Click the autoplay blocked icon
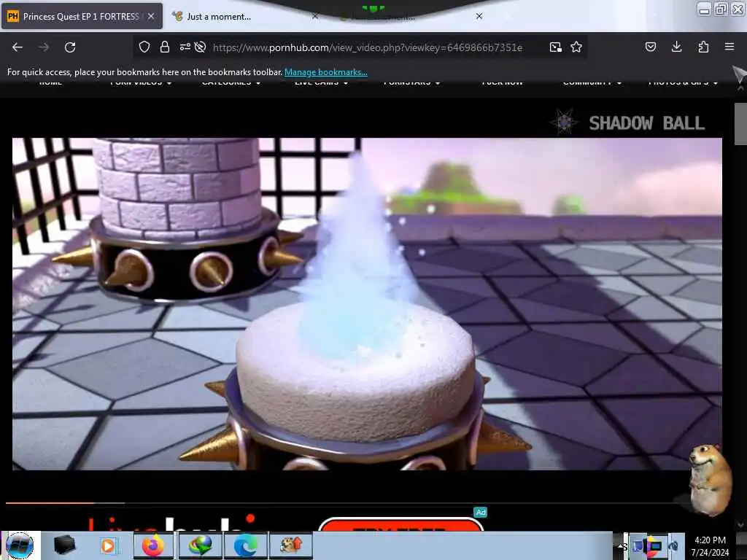The height and width of the screenshot is (560, 747). pos(200,47)
